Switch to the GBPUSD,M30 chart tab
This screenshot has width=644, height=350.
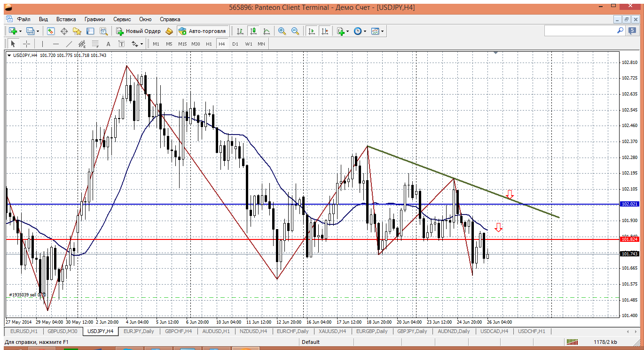point(63,331)
